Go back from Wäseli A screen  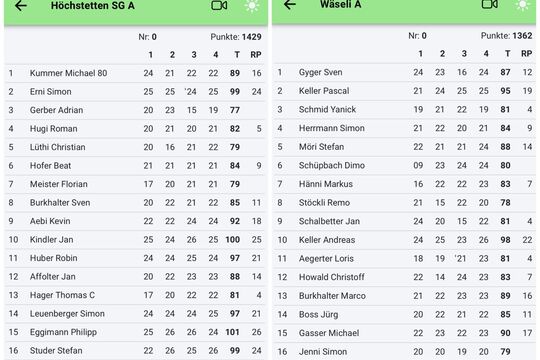coord(290,4)
